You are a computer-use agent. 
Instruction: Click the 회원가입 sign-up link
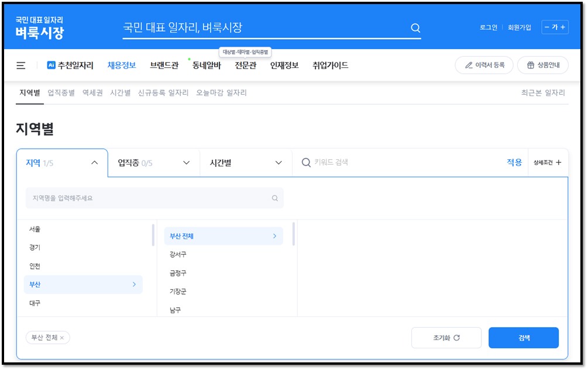[x=520, y=27]
